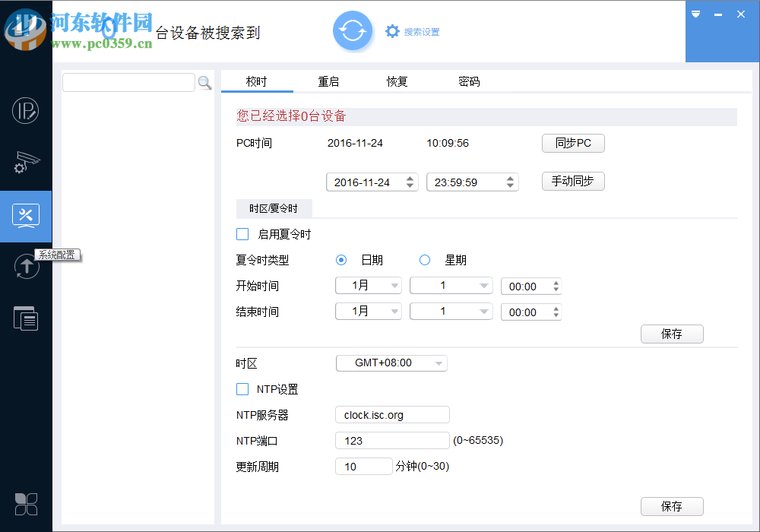Select the batch copy documents icon
This screenshot has width=760, height=532.
pyautogui.click(x=26, y=318)
